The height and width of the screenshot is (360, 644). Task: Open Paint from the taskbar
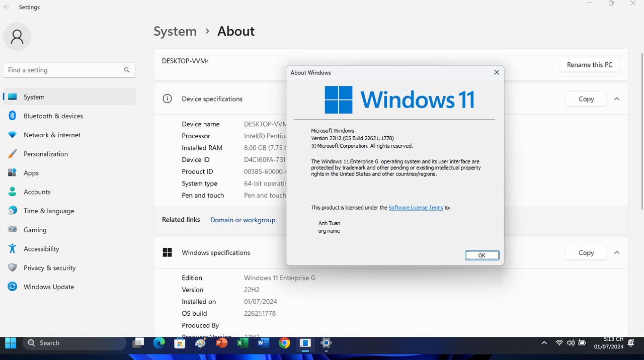[x=201, y=343]
